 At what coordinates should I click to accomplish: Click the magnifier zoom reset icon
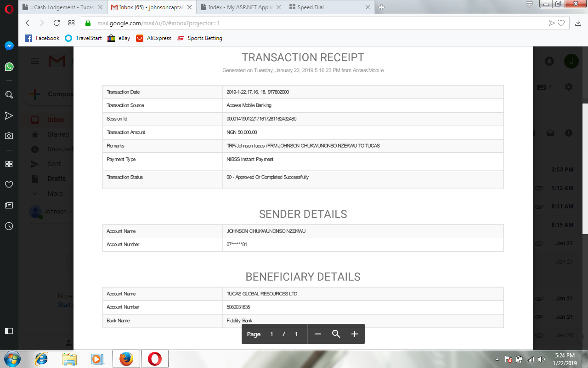[x=336, y=334]
